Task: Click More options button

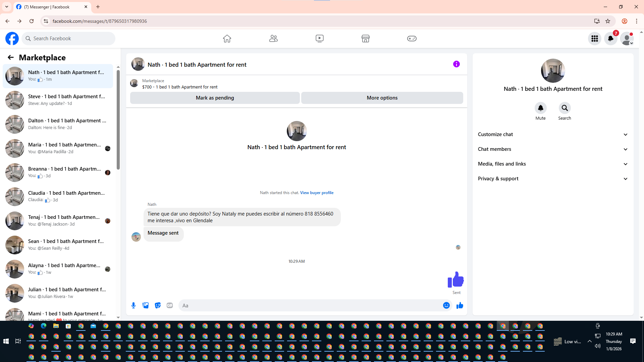Action: pos(382,98)
